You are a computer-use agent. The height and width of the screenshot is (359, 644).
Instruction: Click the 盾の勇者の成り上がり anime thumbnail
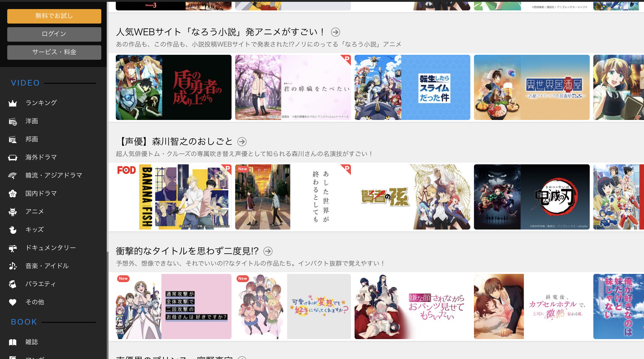173,87
